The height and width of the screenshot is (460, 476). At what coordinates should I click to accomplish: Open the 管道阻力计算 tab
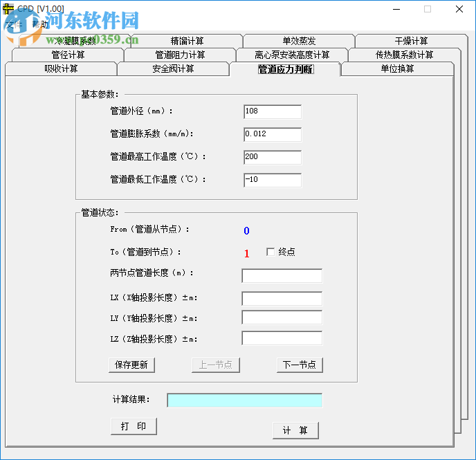click(180, 55)
